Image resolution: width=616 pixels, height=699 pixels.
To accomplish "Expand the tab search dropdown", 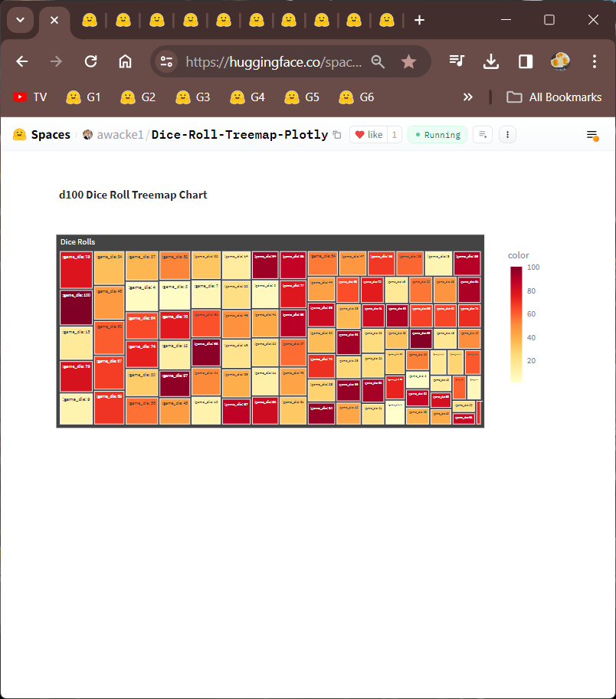I will point(20,20).
